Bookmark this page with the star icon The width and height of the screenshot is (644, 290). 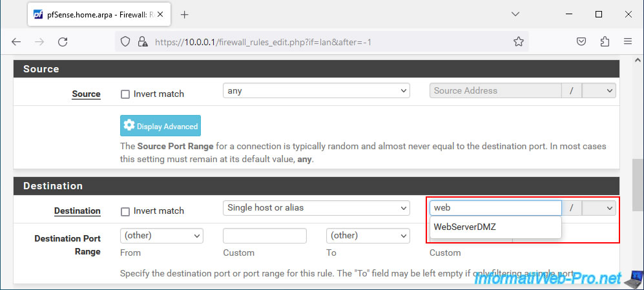pyautogui.click(x=519, y=41)
